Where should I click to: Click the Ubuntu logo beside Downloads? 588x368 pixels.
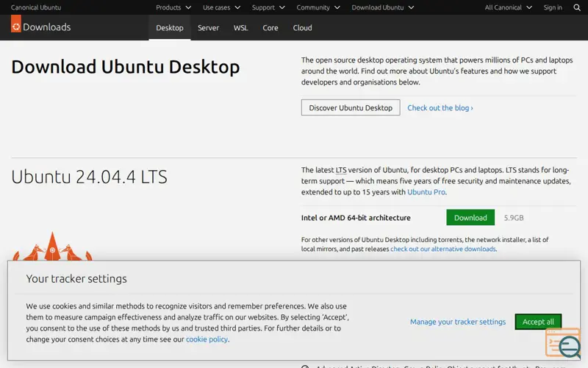coord(16,24)
